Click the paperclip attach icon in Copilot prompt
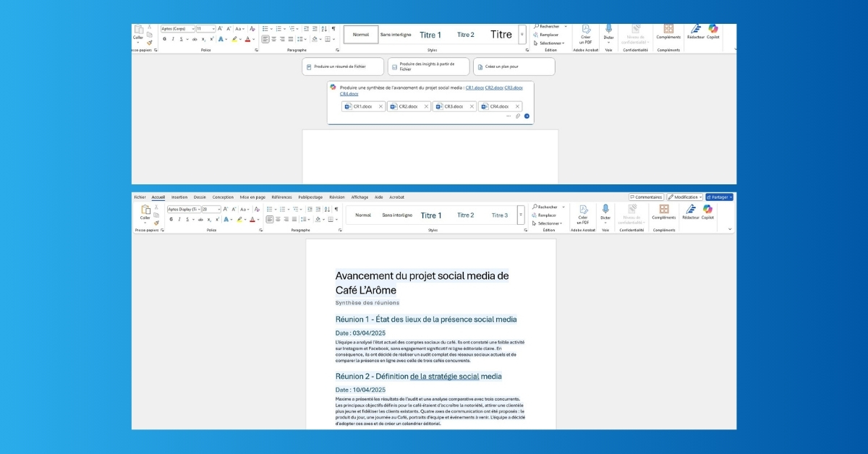This screenshot has height=454, width=868. click(518, 116)
